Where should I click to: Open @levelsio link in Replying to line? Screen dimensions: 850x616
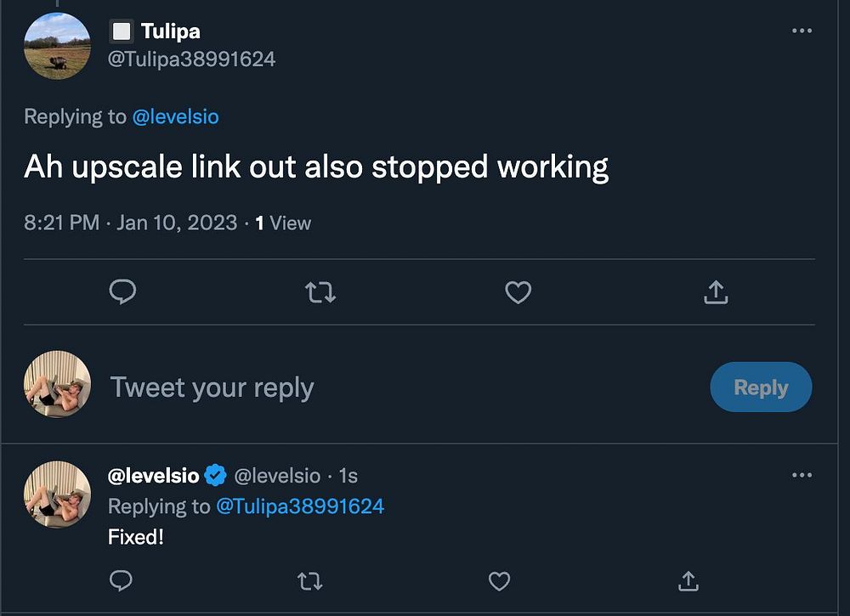tap(175, 116)
